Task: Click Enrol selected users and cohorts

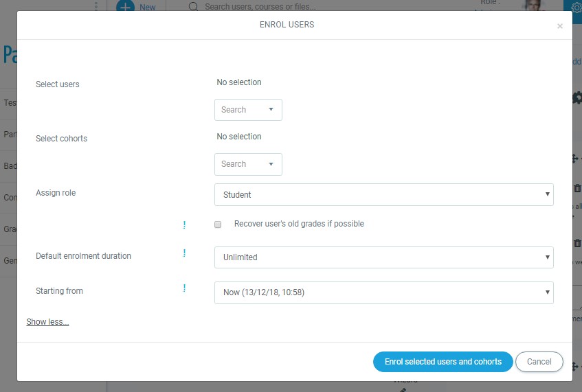Action: pos(443,362)
